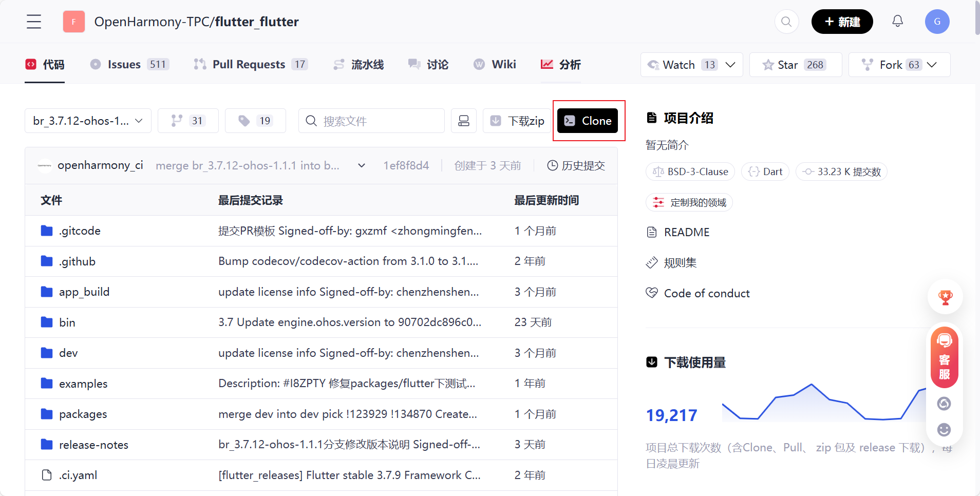This screenshot has height=496, width=980.
Task: Open the 讨论 discussion tab
Action: (x=428, y=65)
